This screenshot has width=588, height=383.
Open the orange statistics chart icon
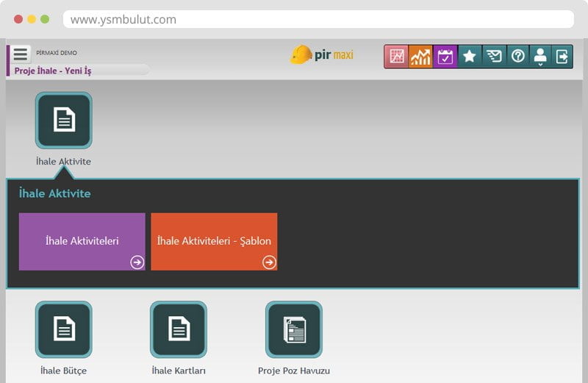tap(421, 57)
